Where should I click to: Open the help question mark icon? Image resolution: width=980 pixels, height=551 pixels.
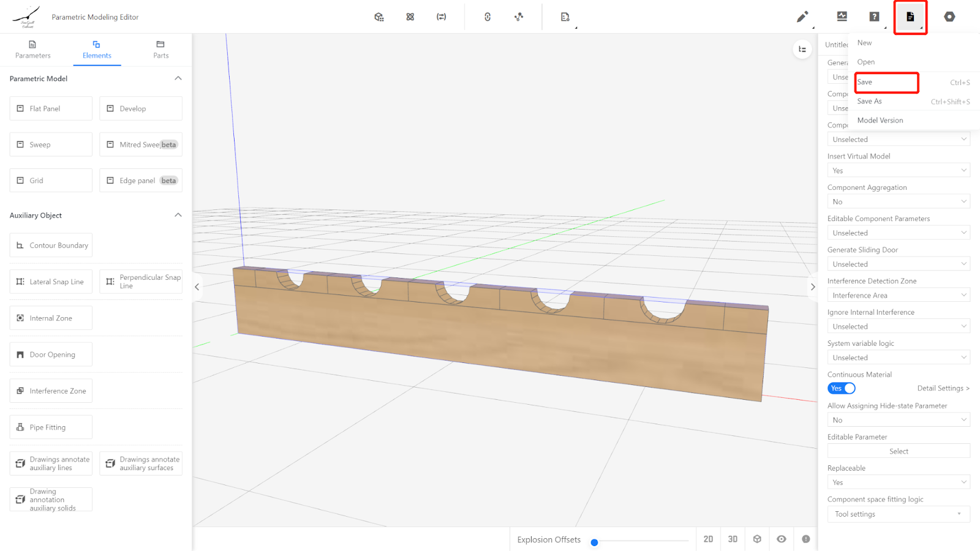click(x=874, y=17)
